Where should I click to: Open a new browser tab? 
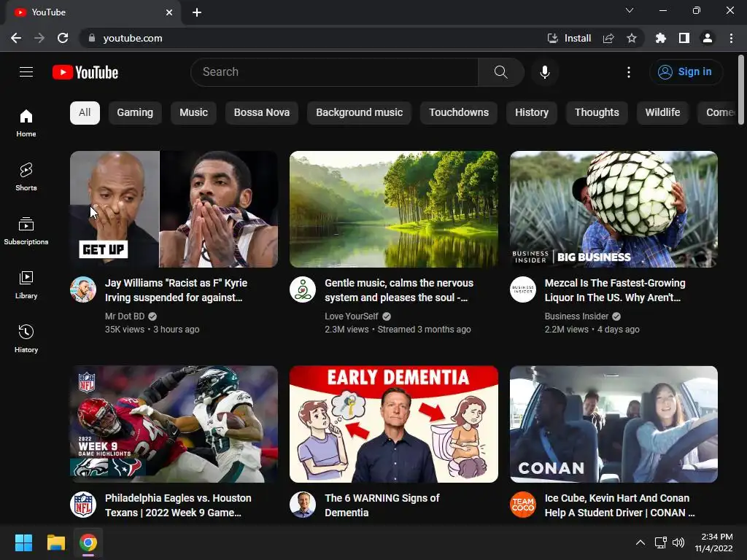197,12
